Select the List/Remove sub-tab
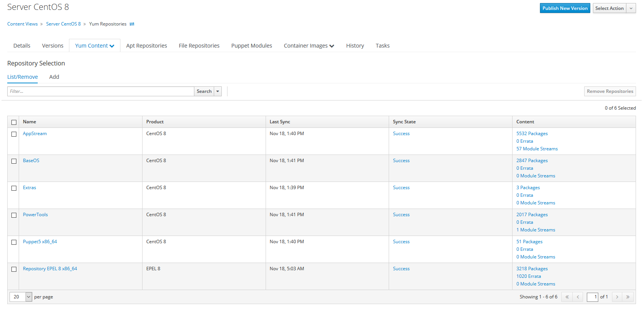 click(x=22, y=77)
